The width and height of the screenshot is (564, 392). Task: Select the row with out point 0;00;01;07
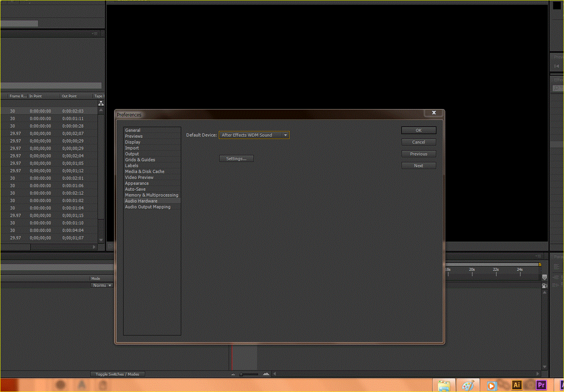[49, 238]
